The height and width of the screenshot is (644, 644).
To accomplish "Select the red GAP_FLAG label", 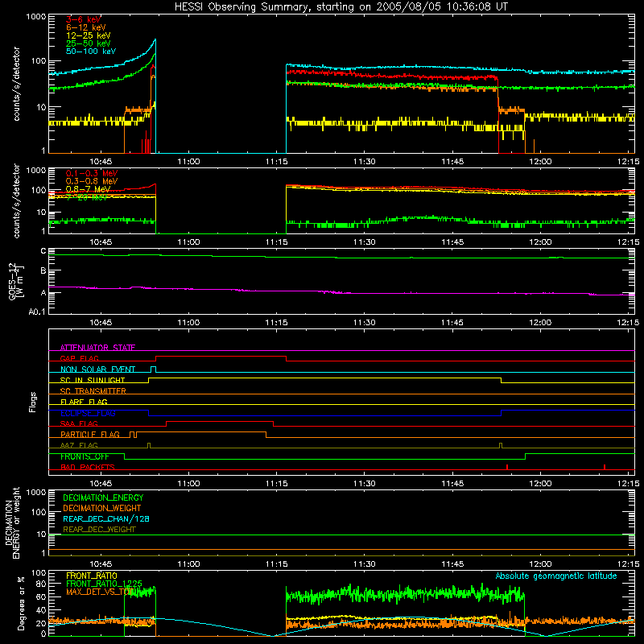I will pyautogui.click(x=79, y=358).
